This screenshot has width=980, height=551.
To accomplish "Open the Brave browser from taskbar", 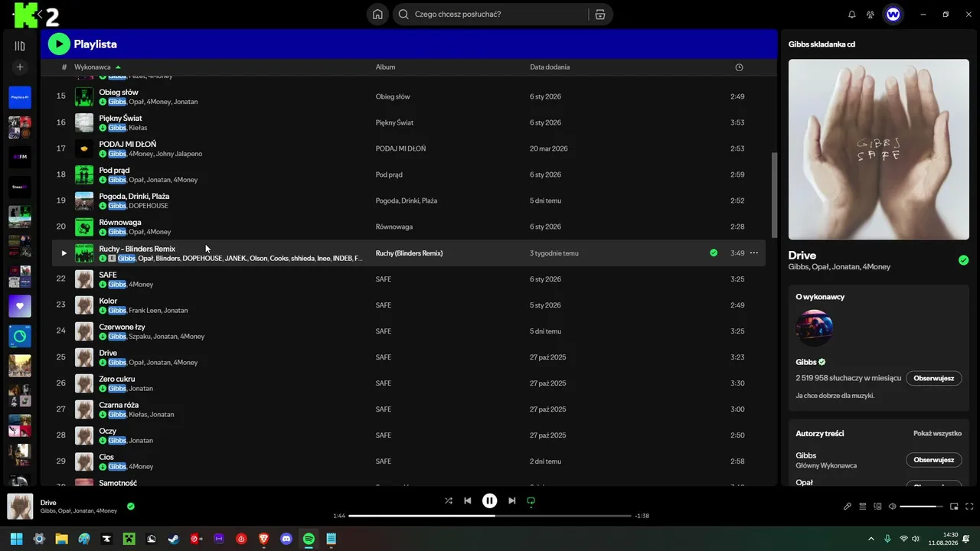I will click(x=264, y=539).
